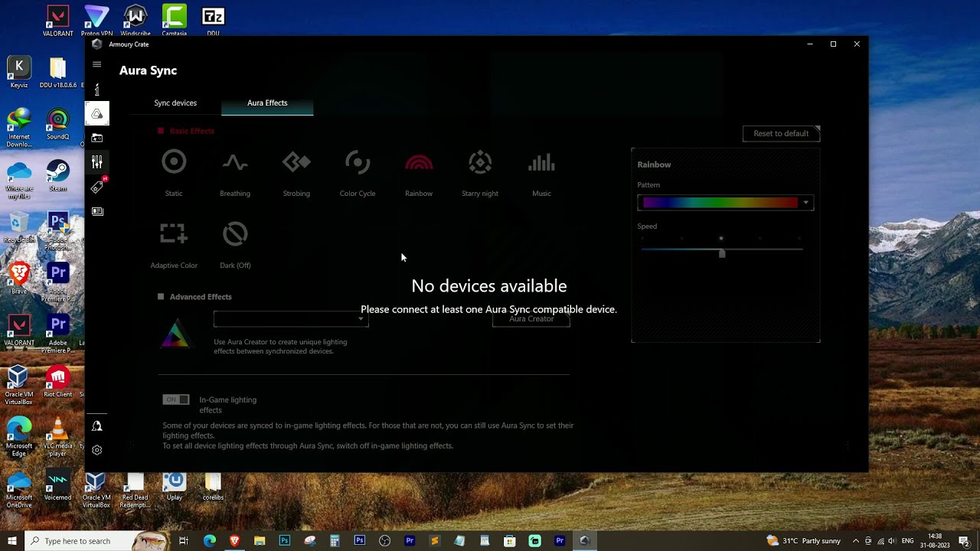Switch to the Aura Effects tab
Viewport: 980px width, 551px height.
pyautogui.click(x=267, y=103)
